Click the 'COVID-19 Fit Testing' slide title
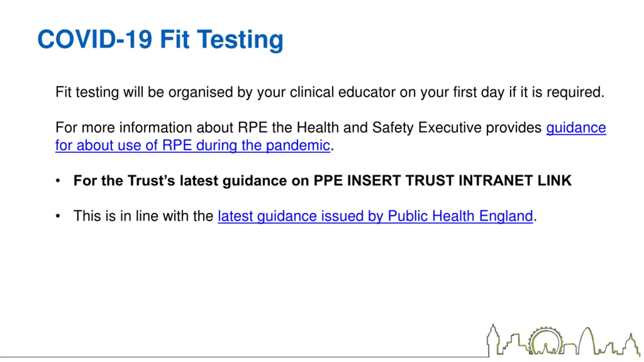This screenshot has height=362, width=644. [160, 39]
